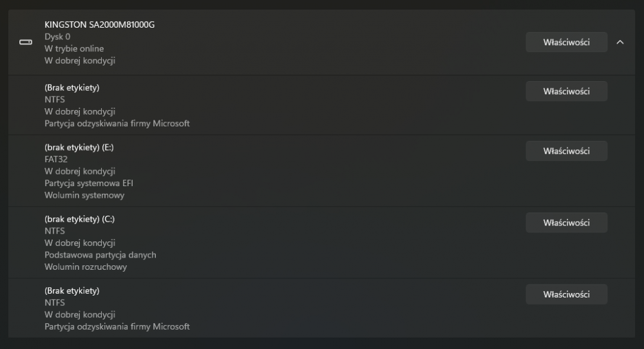644x349 pixels.
Task: Open Właściwości for the topmost recovery partition
Action: click(x=566, y=91)
